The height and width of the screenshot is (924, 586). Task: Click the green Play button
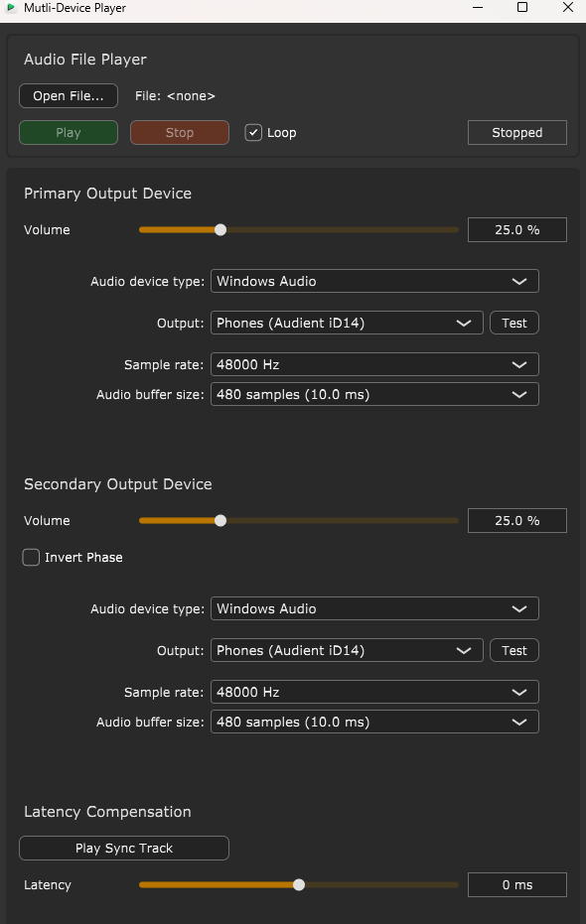69,133
